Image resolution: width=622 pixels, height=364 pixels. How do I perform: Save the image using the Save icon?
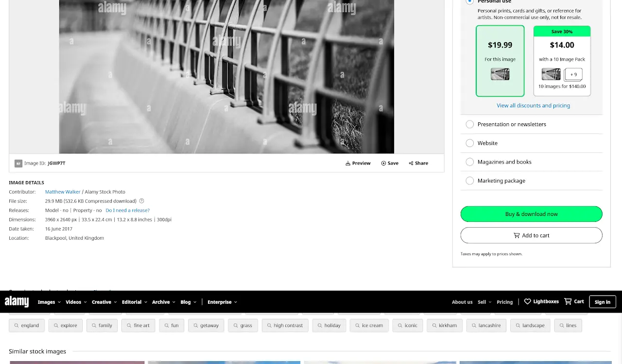coord(383,163)
